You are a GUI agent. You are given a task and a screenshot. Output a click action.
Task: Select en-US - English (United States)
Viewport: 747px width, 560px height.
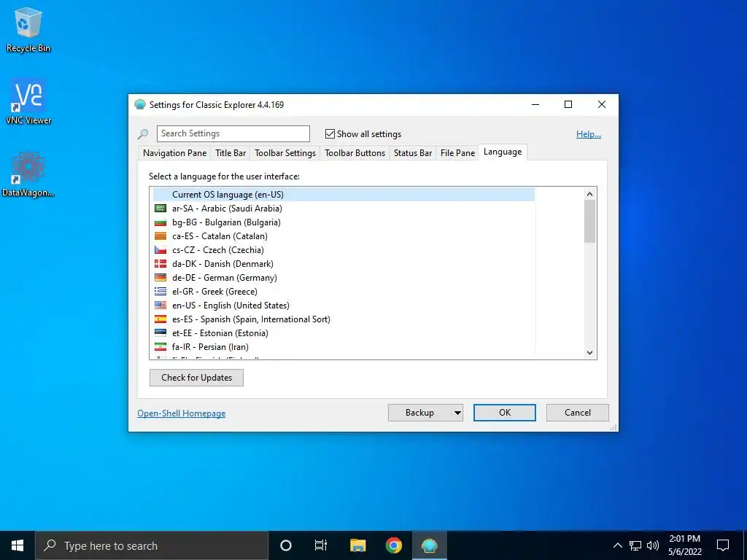tap(344, 306)
